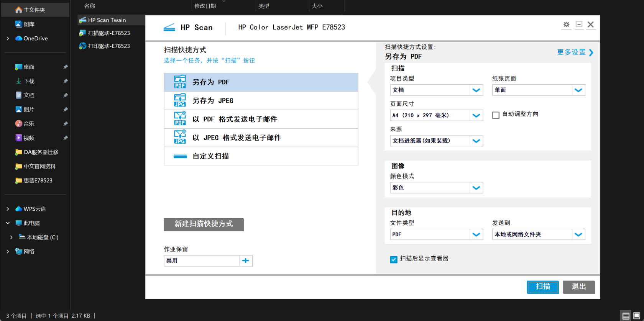Image resolution: width=644 pixels, height=321 pixels.
Task: Open the 页面尺寸 dropdown showing A4
Action: [436, 115]
